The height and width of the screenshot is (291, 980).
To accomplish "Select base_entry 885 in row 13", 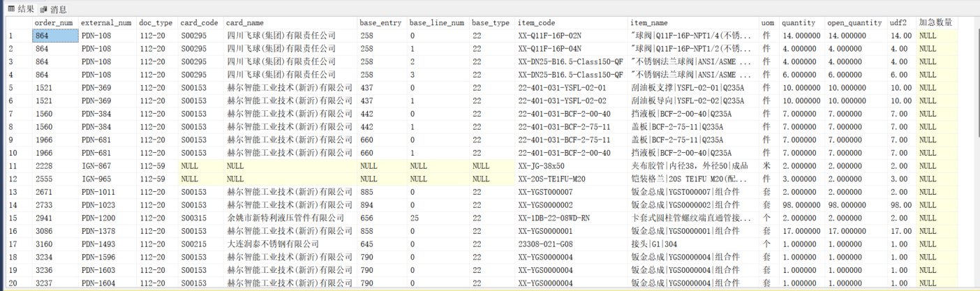I will click(366, 192).
